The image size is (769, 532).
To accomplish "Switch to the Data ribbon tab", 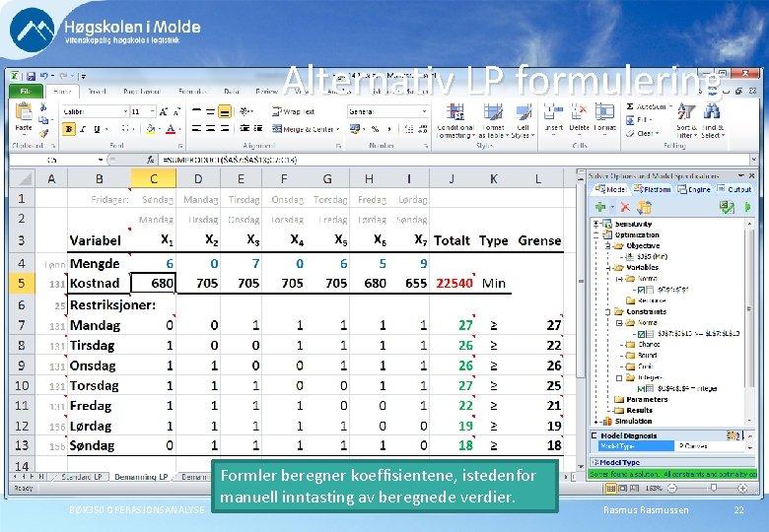I will [x=232, y=91].
